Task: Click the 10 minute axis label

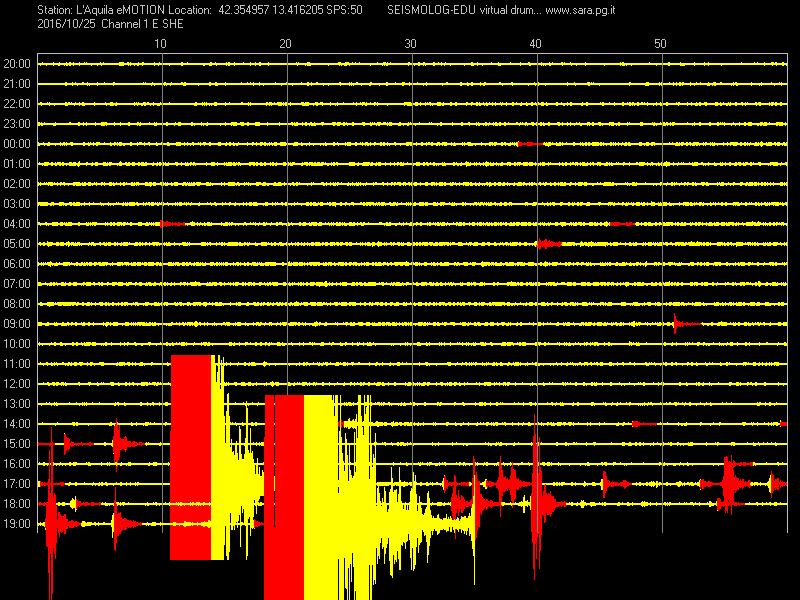Action: [160, 44]
